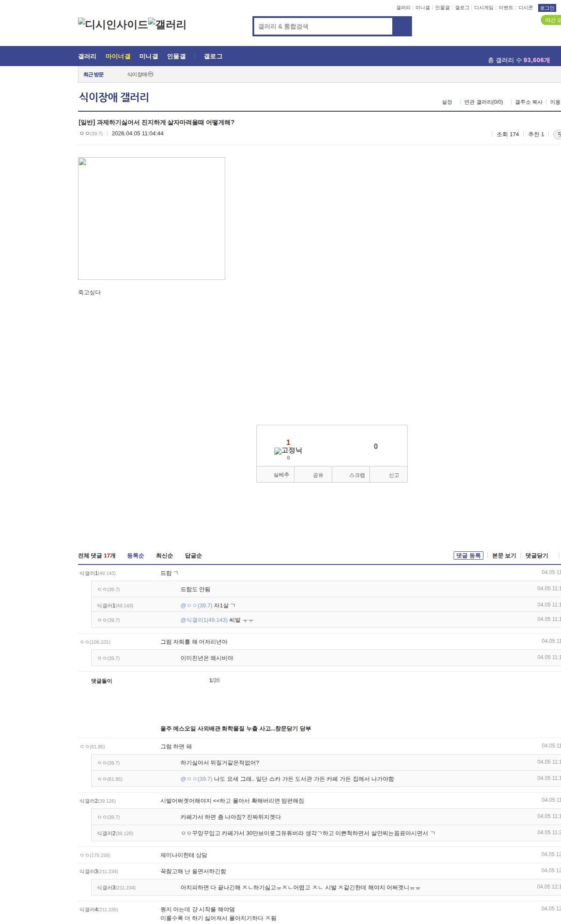Sort comments by 최신순
The image size is (561, 924).
click(x=164, y=556)
